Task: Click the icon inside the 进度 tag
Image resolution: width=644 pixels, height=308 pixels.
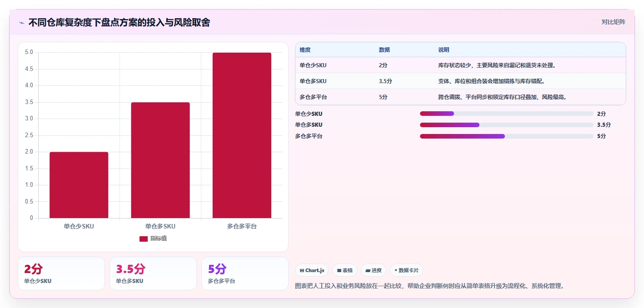Action: coord(368,270)
